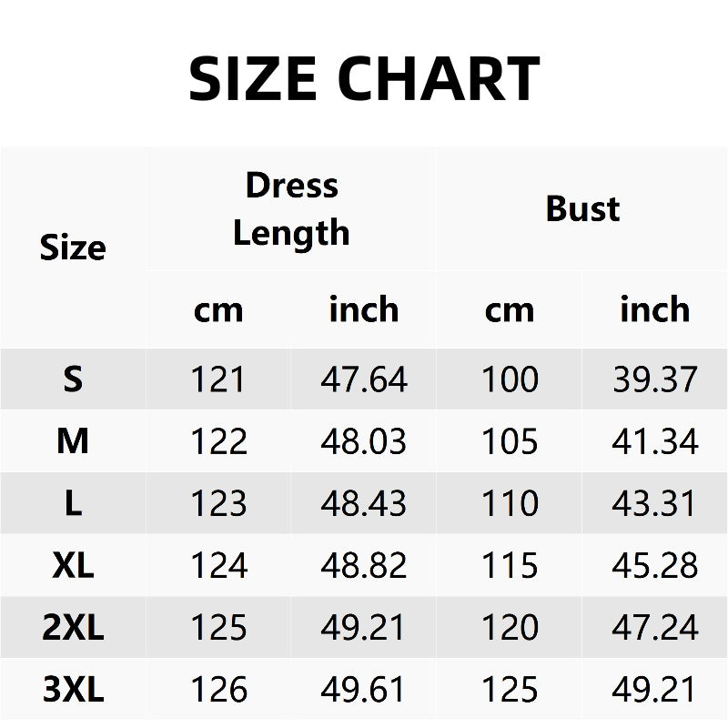The image size is (728, 728).
Task: Click the Bust column header
Action: [582, 208]
